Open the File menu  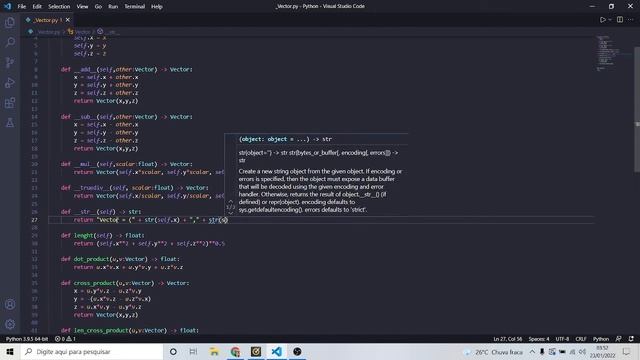point(22,7)
